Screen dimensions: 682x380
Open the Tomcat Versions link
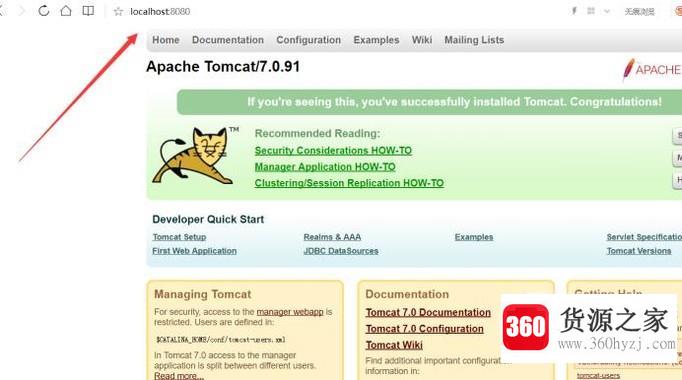639,251
